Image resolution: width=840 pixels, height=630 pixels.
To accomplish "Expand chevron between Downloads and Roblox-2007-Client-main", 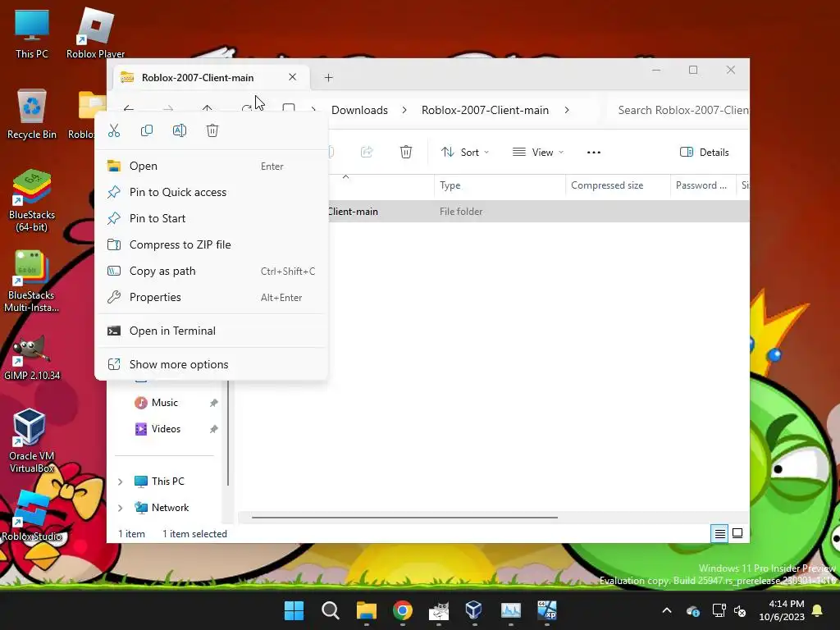I will pos(404,110).
